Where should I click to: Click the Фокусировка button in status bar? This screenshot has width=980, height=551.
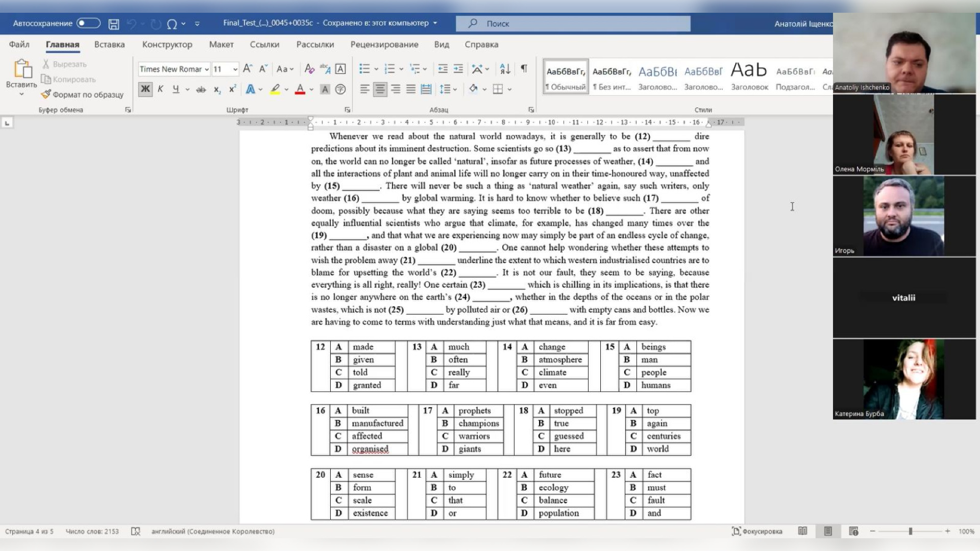point(757,531)
